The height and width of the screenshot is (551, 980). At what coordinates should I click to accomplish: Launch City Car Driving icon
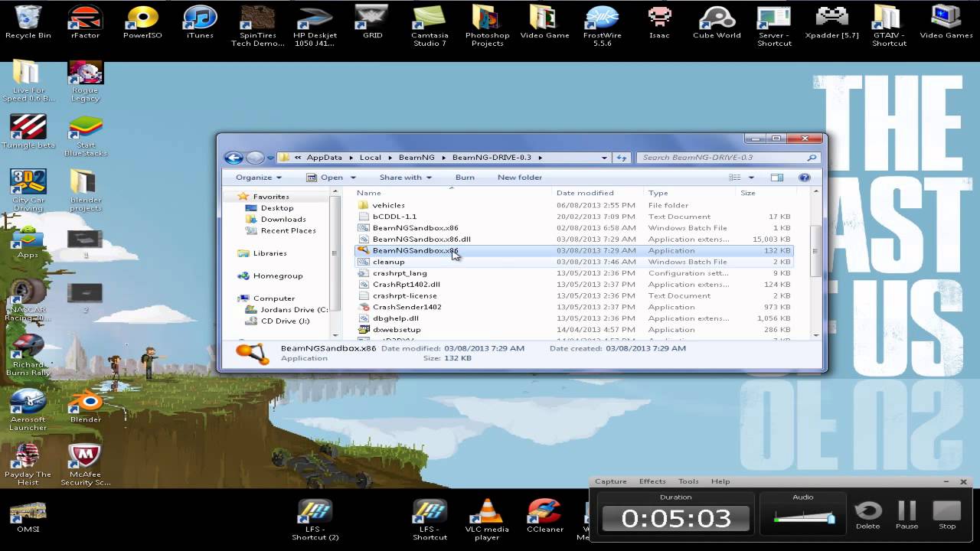[28, 190]
